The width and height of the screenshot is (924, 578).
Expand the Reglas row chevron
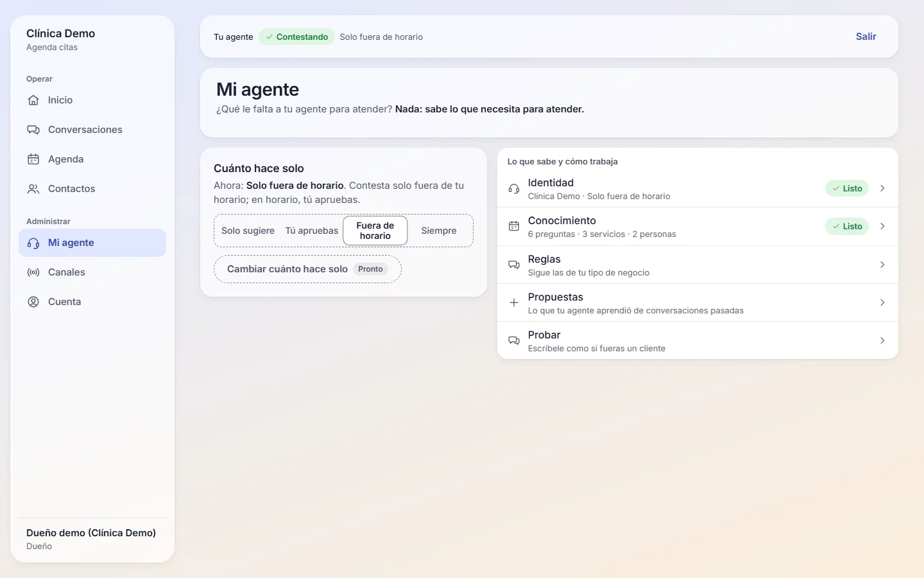click(882, 265)
